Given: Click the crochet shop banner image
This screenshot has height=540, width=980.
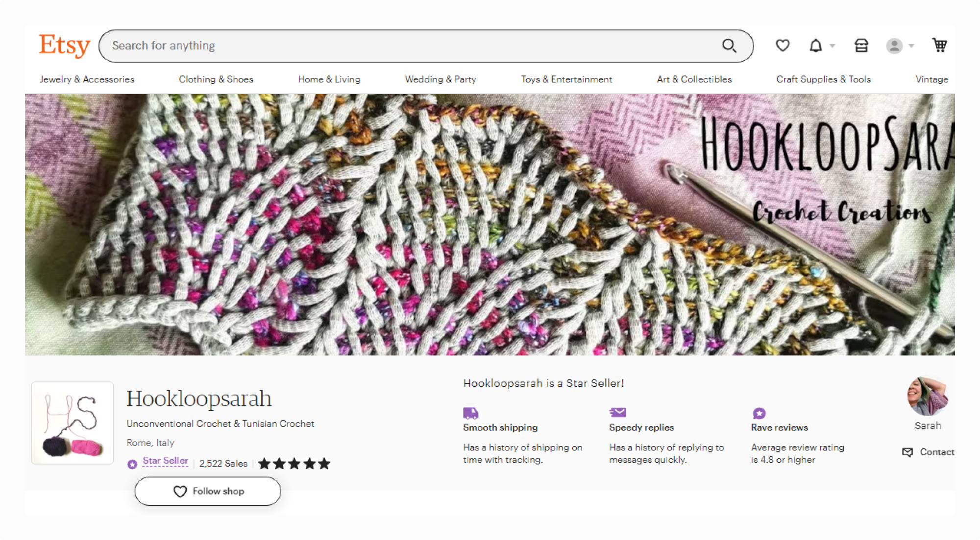Looking at the screenshot, I should (x=490, y=224).
